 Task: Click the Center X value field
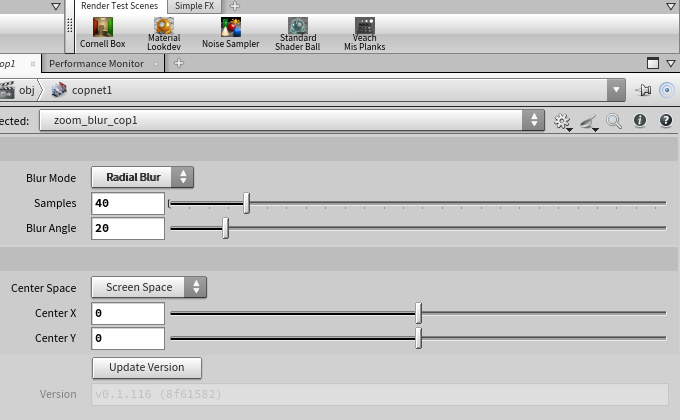point(128,313)
